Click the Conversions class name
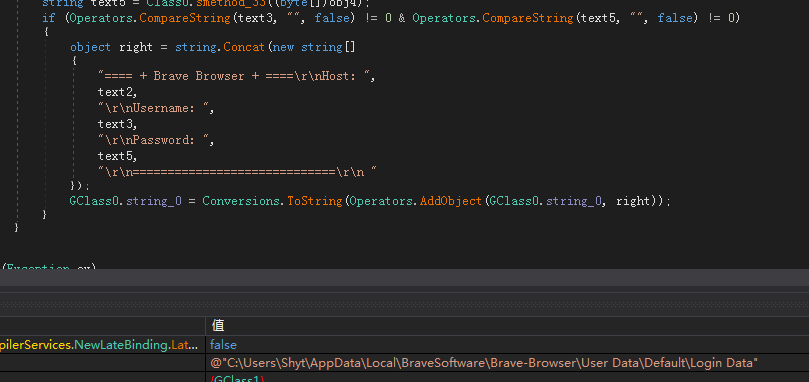This screenshot has width=809, height=382. pos(242,201)
